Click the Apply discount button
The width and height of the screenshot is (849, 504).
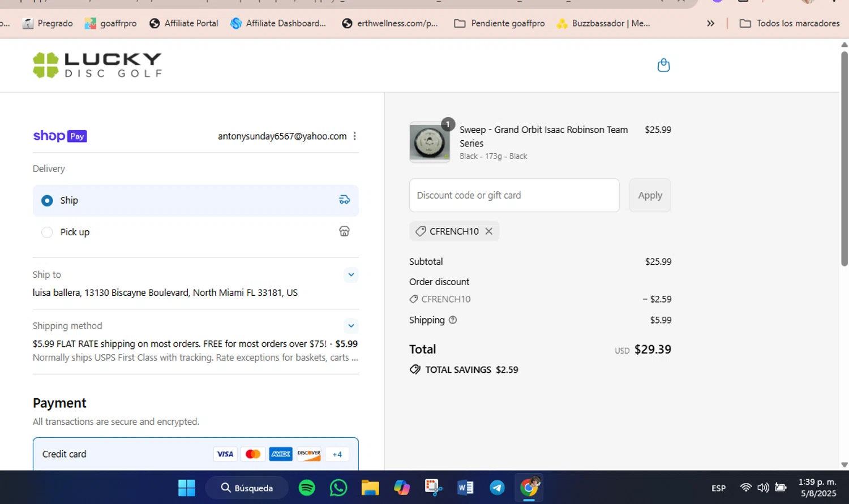tap(650, 195)
